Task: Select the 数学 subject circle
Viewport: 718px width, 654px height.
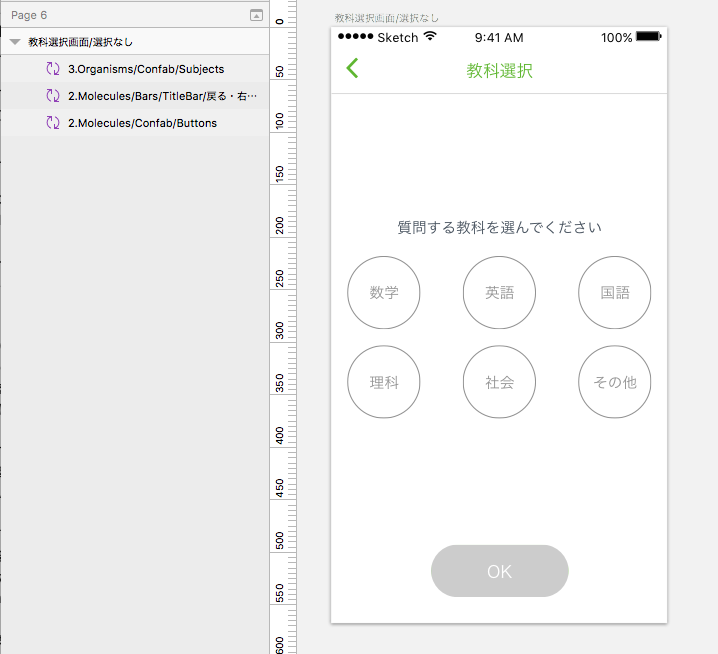Action: tap(384, 292)
